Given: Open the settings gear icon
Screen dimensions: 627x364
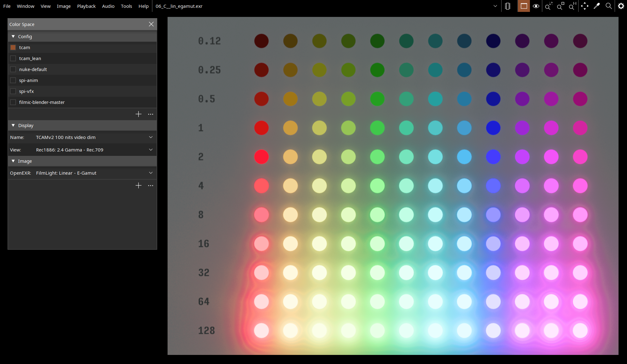Looking at the screenshot, I should [621, 6].
